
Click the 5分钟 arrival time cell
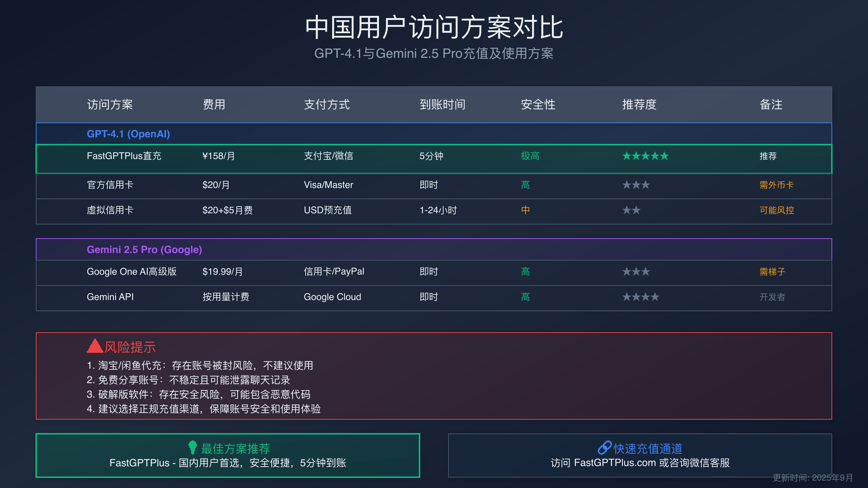click(x=431, y=156)
